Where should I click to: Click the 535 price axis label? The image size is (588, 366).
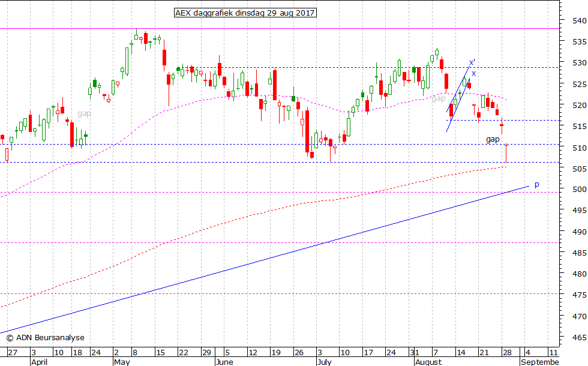point(580,41)
